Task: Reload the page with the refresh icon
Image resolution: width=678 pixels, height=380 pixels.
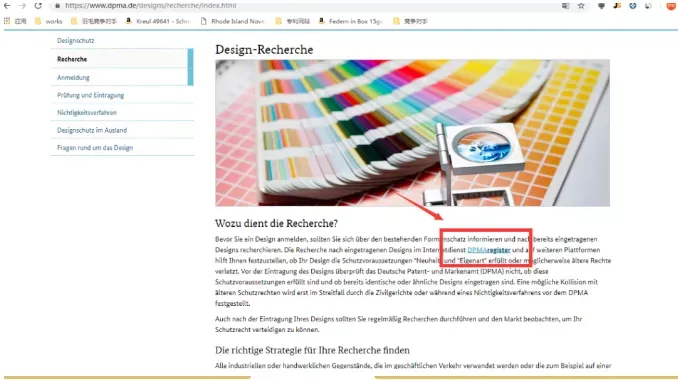Action: [38, 6]
